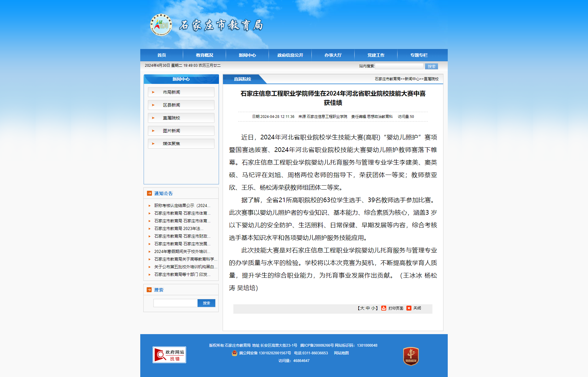Select small font size 小 option

click(x=373, y=308)
